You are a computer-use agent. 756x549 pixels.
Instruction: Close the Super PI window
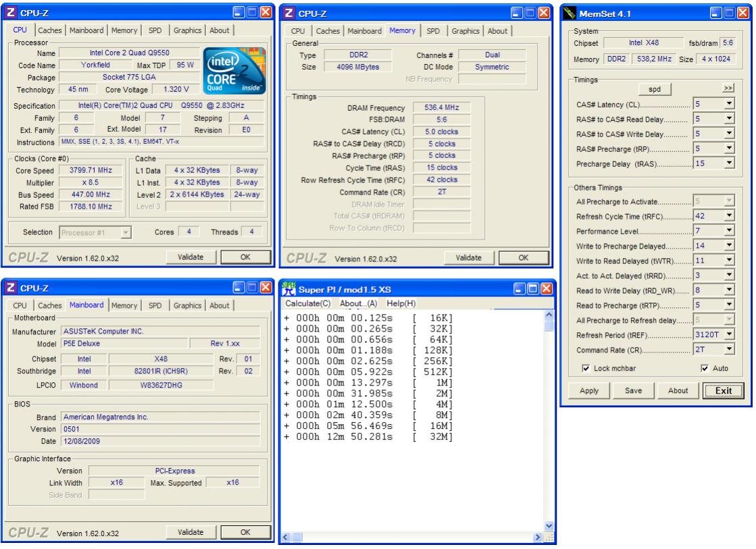(x=547, y=289)
